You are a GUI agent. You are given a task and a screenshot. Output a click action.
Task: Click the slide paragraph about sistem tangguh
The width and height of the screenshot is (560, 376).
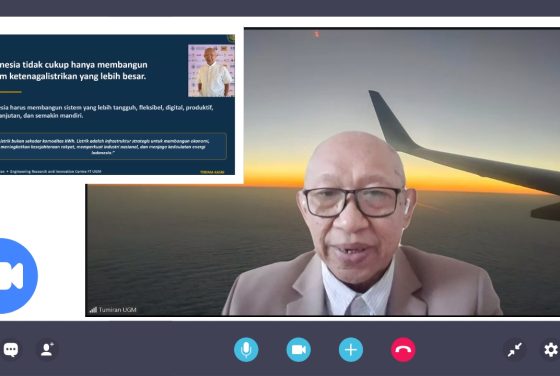(x=106, y=111)
